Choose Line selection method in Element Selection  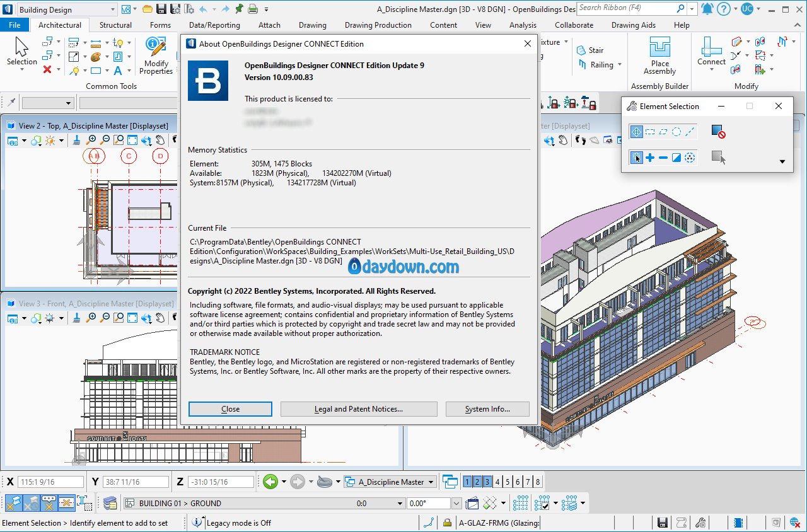690,132
